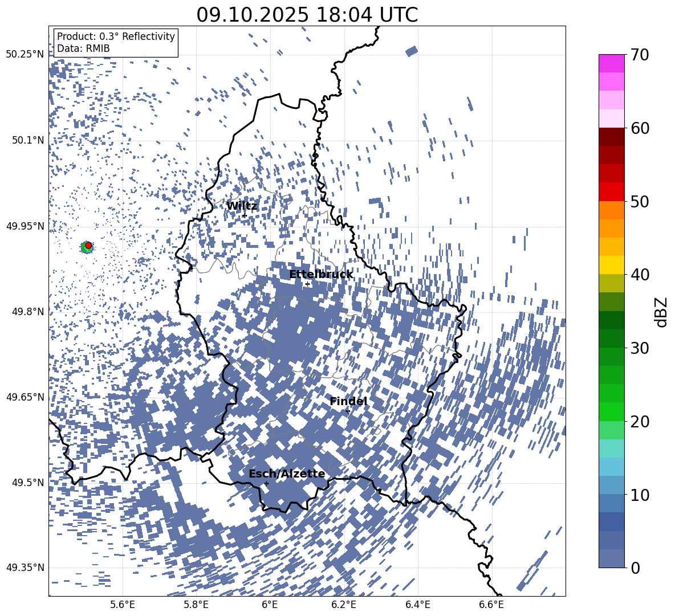Click the 50.25°N latitude label
675x616 pixels.
[25, 55]
